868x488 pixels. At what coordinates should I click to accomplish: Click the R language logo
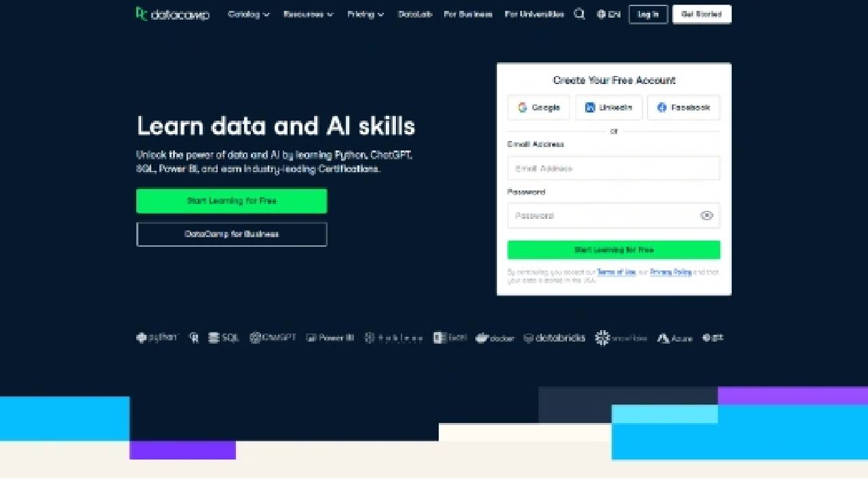(x=194, y=338)
